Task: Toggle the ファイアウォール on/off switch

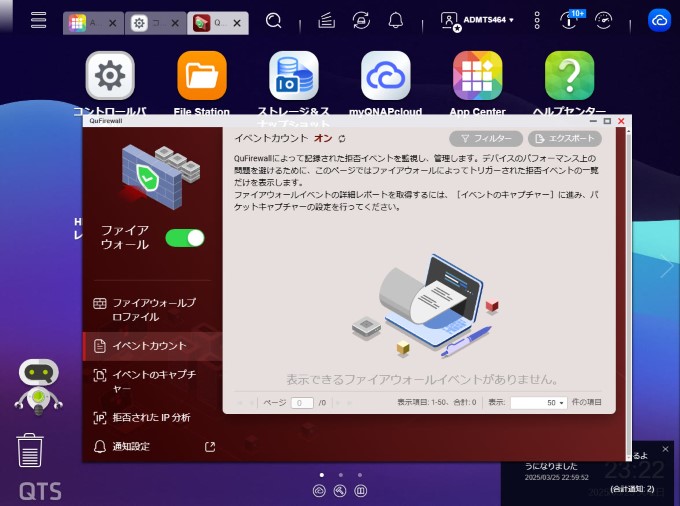Action: [185, 238]
